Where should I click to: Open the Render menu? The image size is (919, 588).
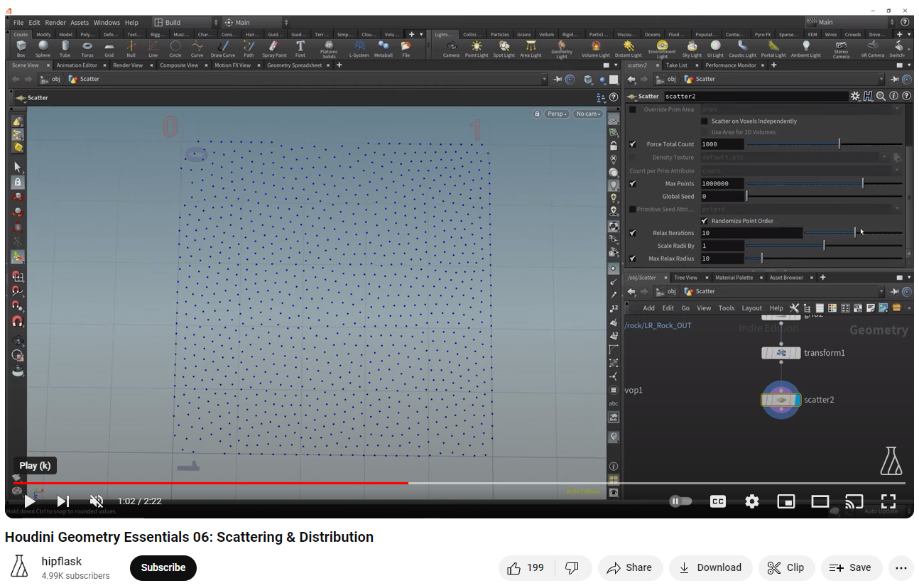(x=55, y=23)
